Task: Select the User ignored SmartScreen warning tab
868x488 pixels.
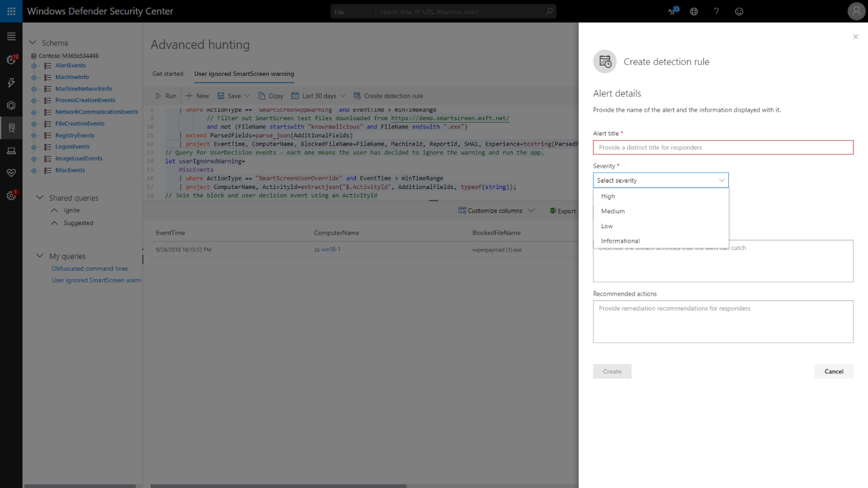Action: [x=244, y=73]
